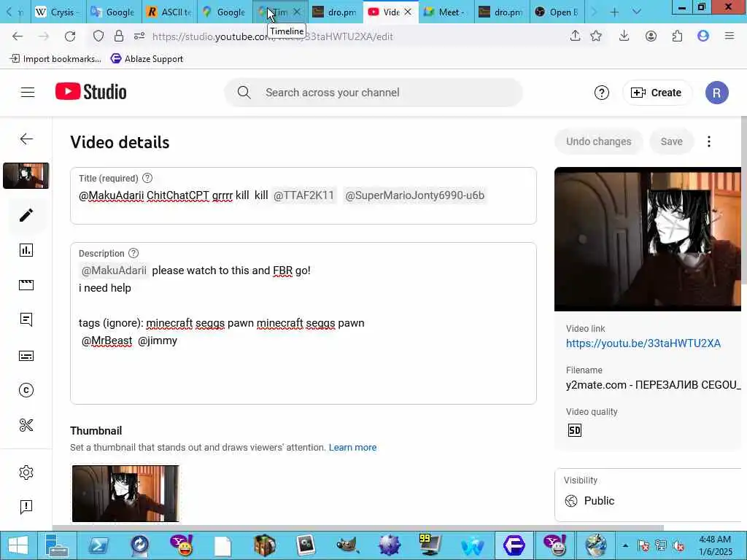The image size is (747, 560).
Task: Open the Windows Start button
Action: tap(18, 545)
